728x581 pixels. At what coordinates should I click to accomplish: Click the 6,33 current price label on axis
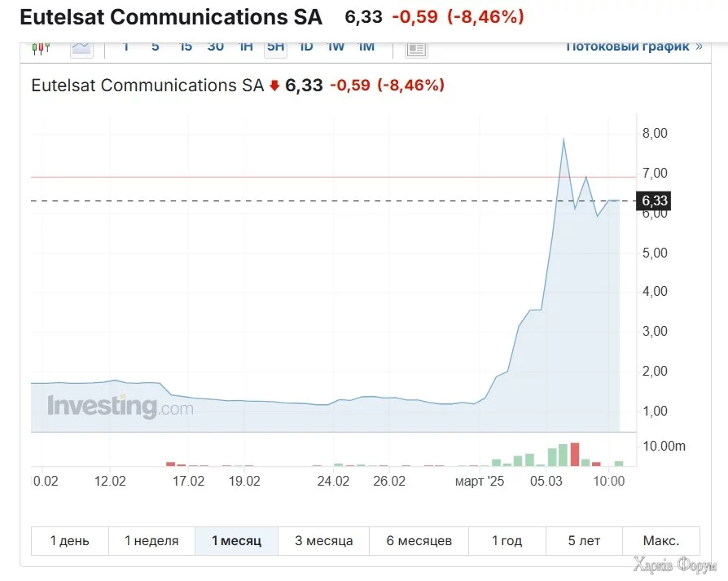pyautogui.click(x=655, y=200)
